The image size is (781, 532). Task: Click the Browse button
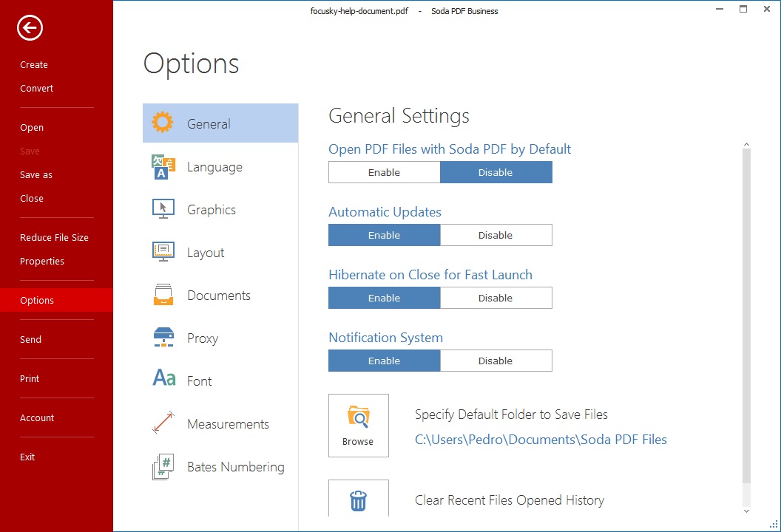click(358, 425)
